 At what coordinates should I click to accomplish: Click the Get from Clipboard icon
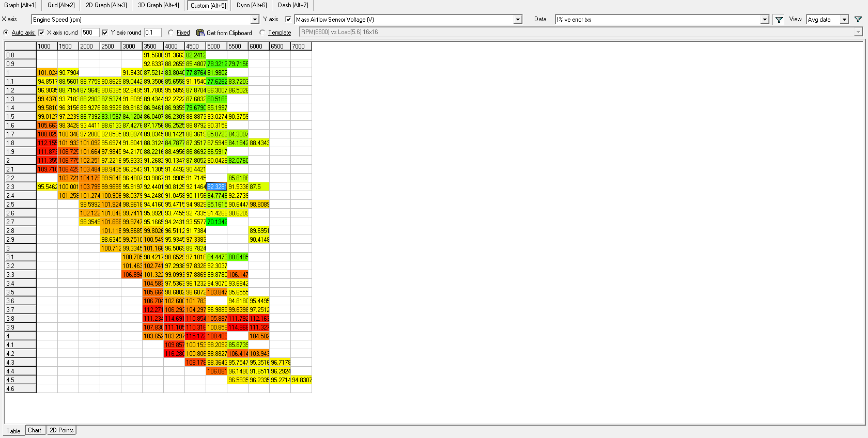click(200, 33)
